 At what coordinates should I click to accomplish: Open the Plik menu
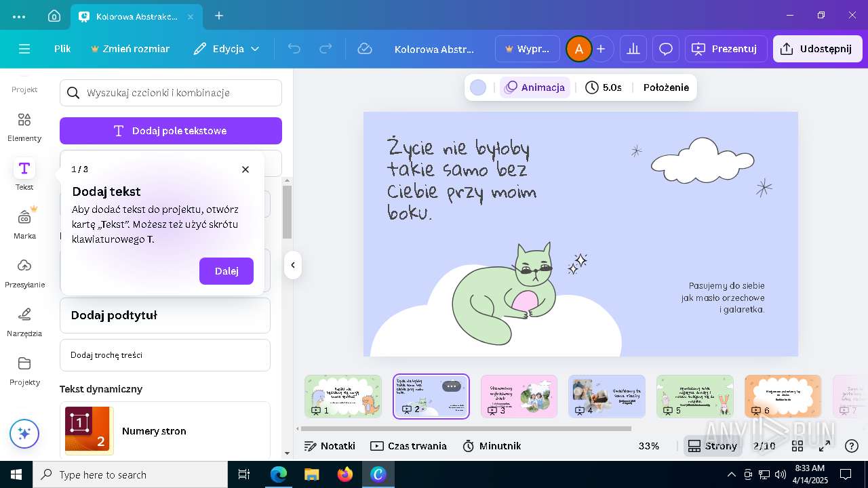[62, 49]
